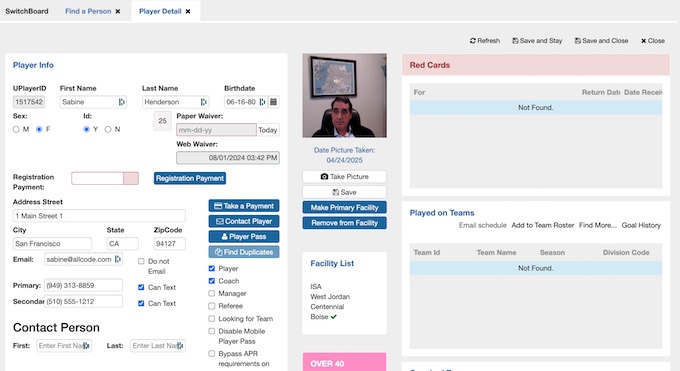The height and width of the screenshot is (371, 680).
Task: Enable the Do not Email checkbox
Action: point(141,261)
